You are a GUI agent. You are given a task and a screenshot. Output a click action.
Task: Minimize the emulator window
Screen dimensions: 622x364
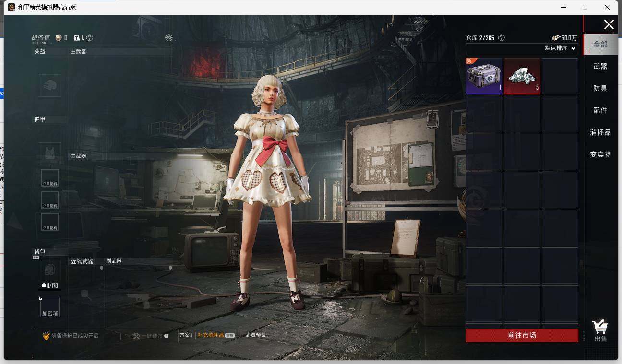(563, 7)
